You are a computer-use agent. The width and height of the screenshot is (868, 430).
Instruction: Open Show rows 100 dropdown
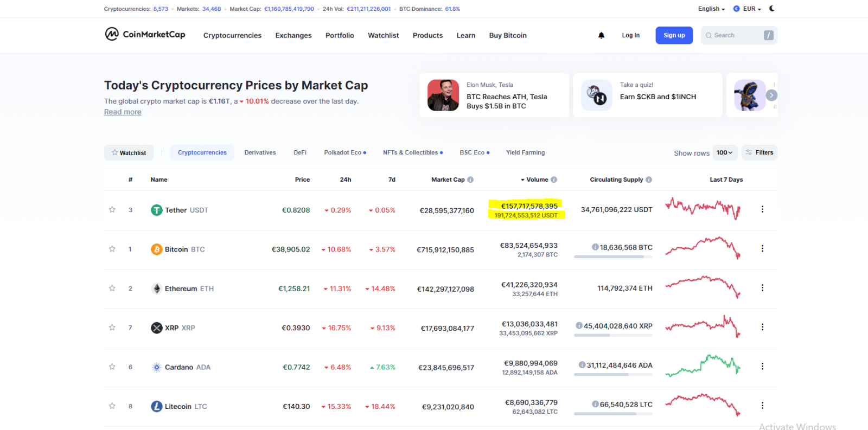point(725,152)
